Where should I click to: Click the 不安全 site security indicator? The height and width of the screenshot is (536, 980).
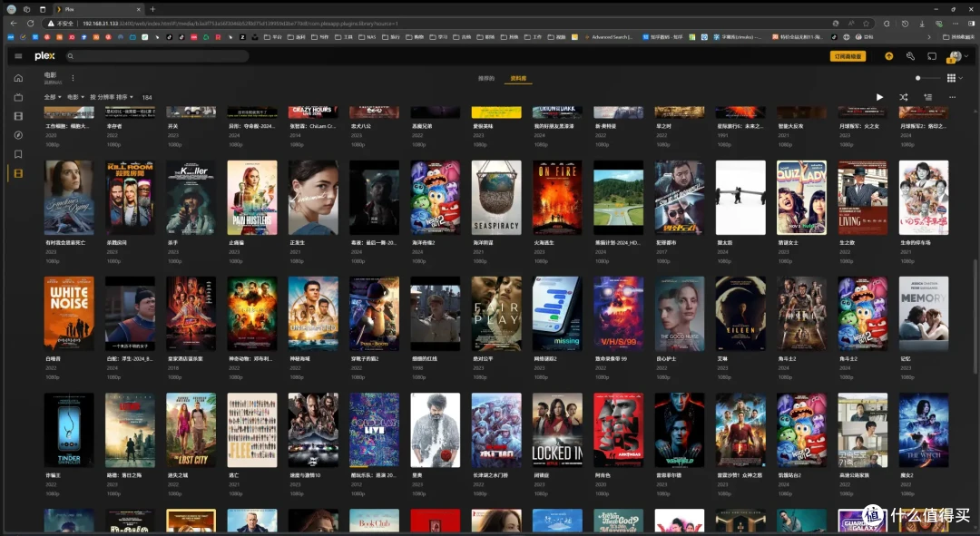61,23
